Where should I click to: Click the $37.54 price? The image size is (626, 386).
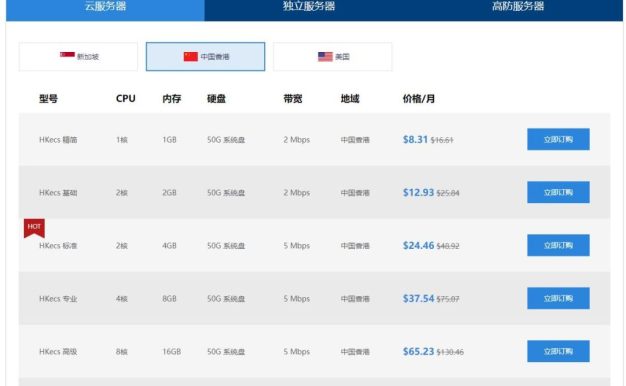point(418,298)
